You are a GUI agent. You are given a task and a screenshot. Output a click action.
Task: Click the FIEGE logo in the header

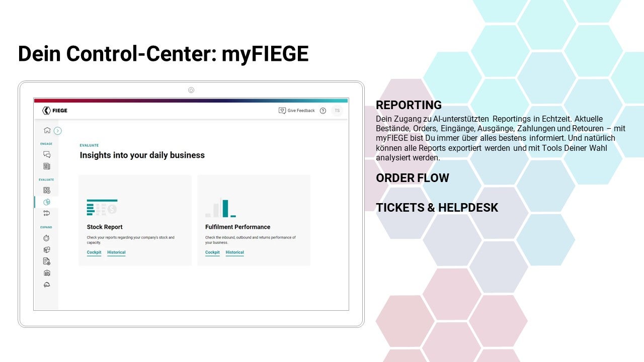(55, 111)
